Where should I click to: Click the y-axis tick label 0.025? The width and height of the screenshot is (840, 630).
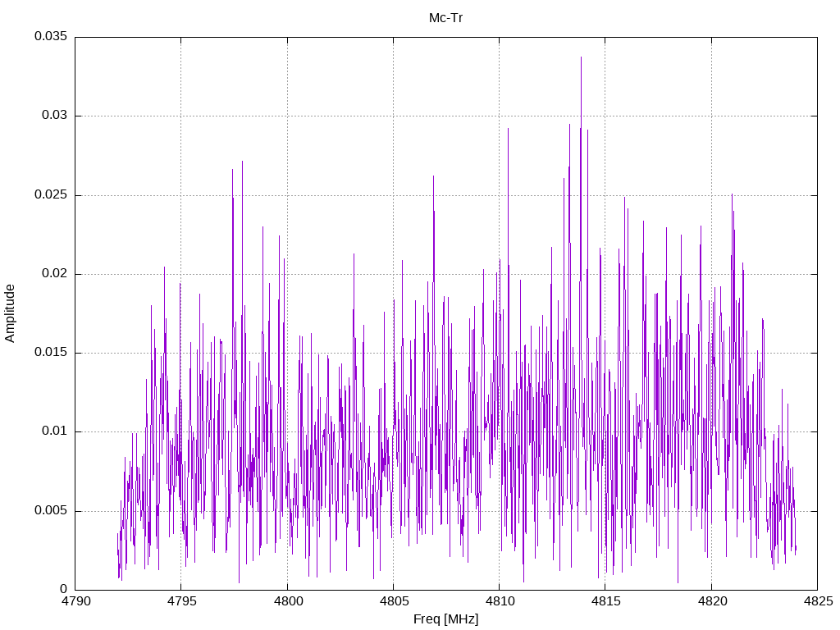click(x=51, y=194)
